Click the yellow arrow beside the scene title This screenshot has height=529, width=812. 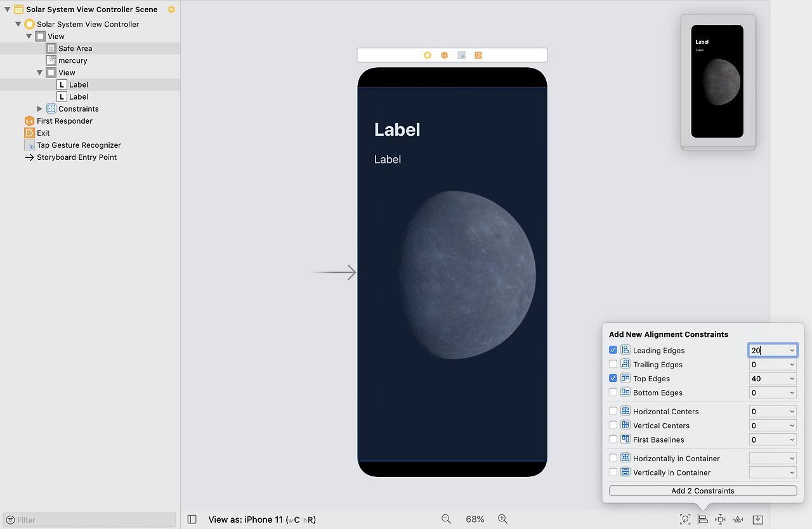point(171,10)
